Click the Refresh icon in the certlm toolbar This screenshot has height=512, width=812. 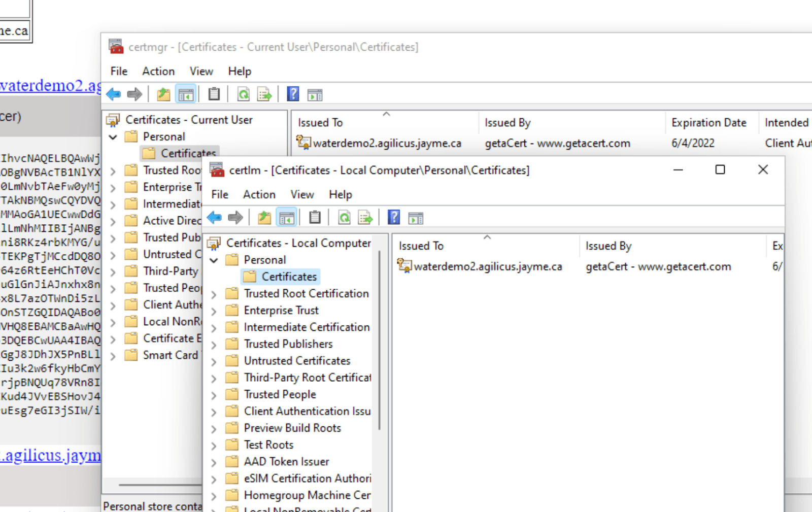click(344, 218)
